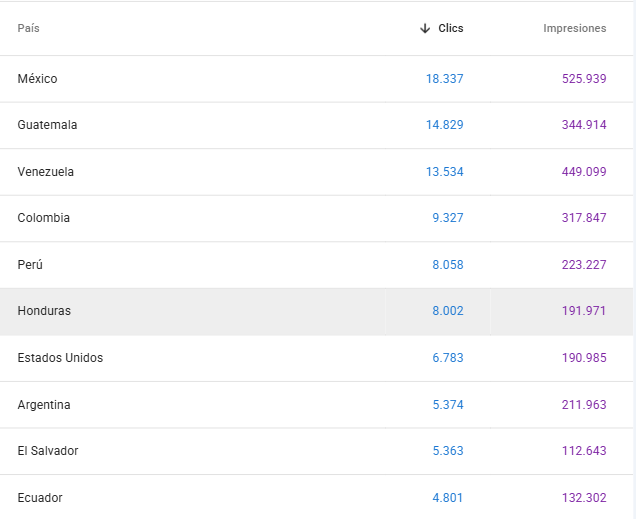Sort table by Impresiones column header
The width and height of the screenshot is (636, 519).
575,28
